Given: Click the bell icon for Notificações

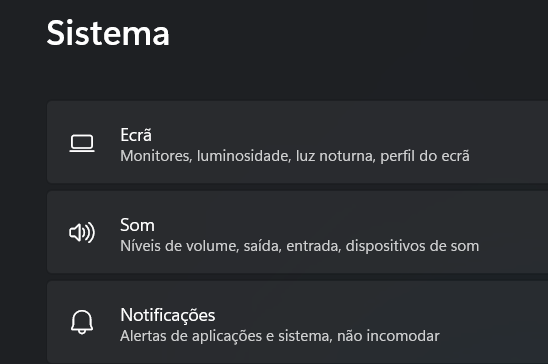Looking at the screenshot, I should [82, 322].
